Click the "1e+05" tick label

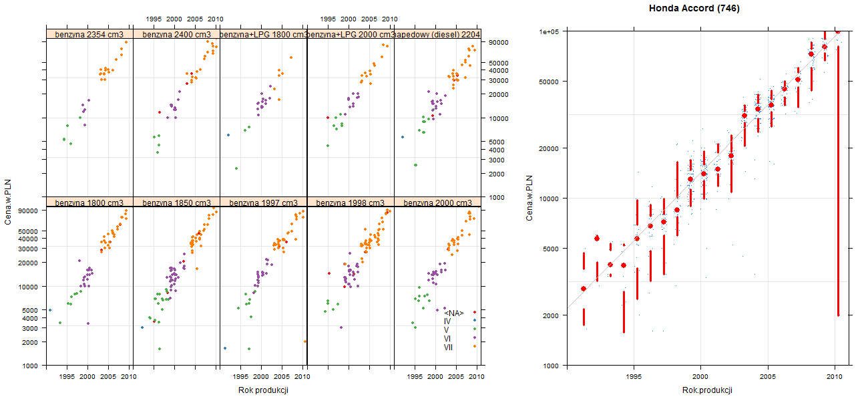click(x=550, y=31)
